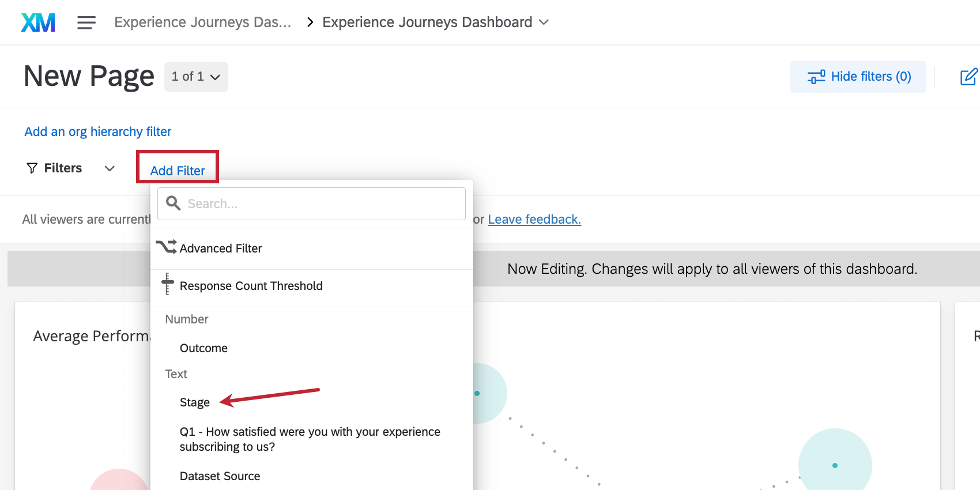Expand the Filters section chevron
This screenshot has width=980, height=490.
coord(109,168)
